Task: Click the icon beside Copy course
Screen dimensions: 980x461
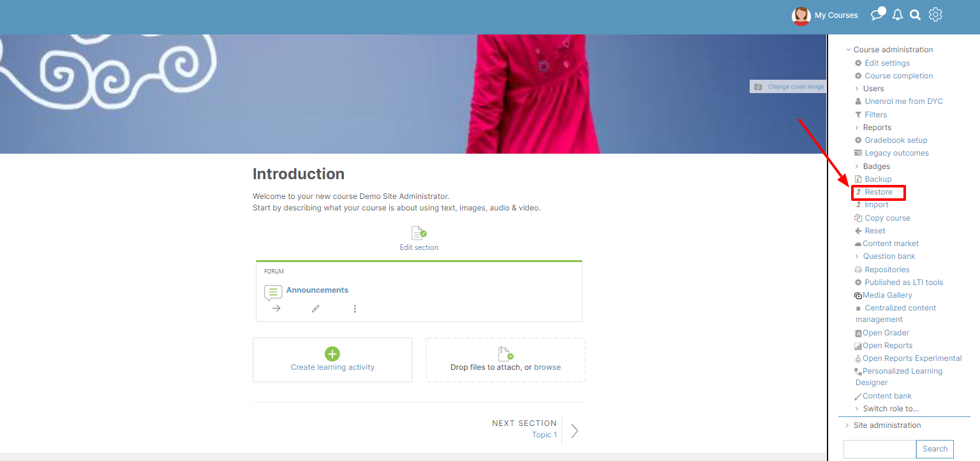Action: point(858,218)
